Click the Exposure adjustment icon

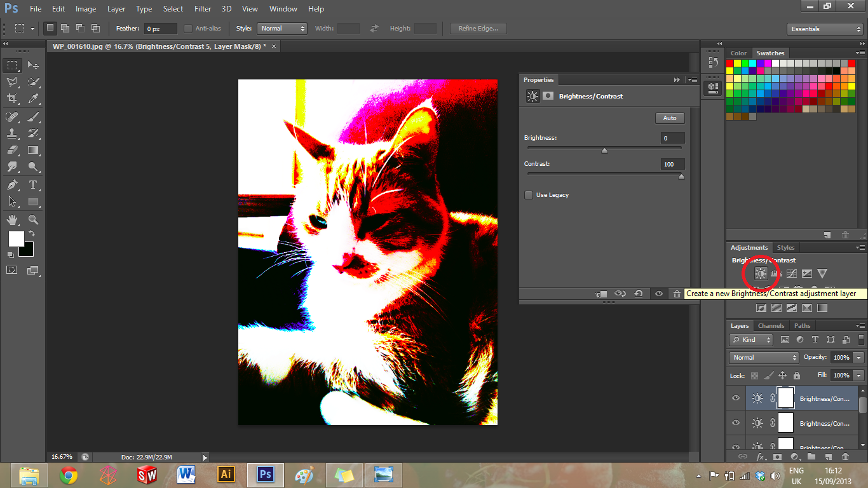pos(807,273)
